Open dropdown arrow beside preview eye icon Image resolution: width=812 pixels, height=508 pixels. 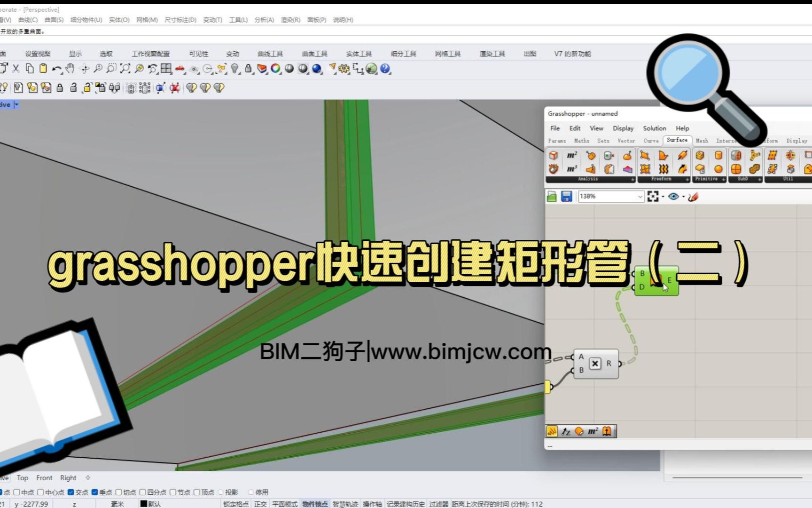click(x=683, y=197)
